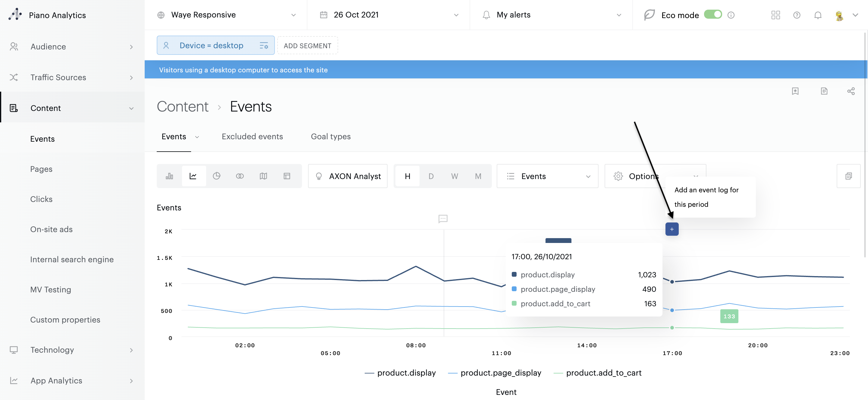Open AXON Analyst button

point(348,176)
